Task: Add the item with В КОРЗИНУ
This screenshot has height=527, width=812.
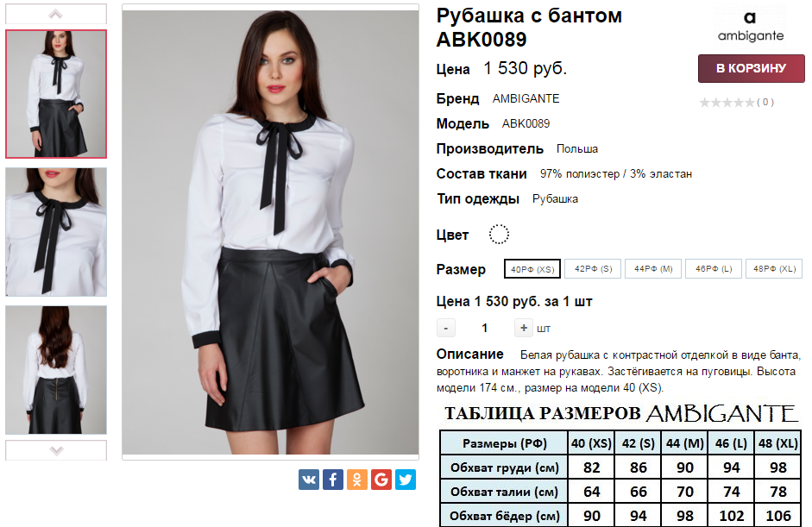Action: (751, 68)
